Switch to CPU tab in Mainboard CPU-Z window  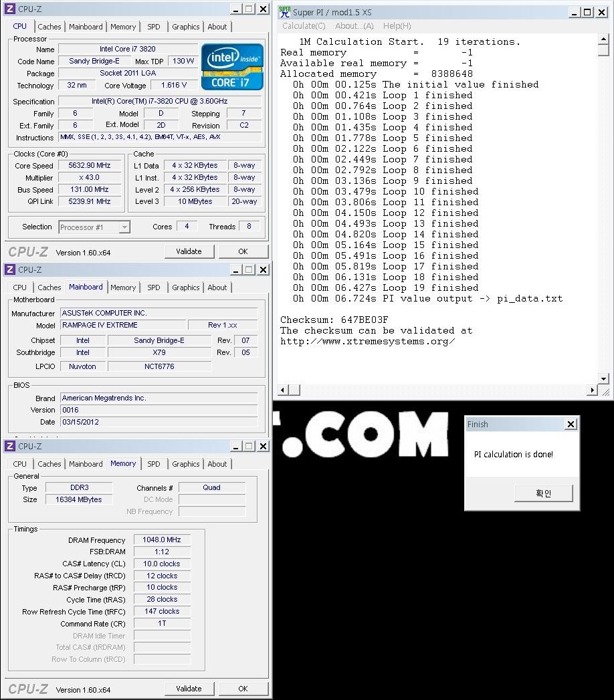pyautogui.click(x=19, y=287)
